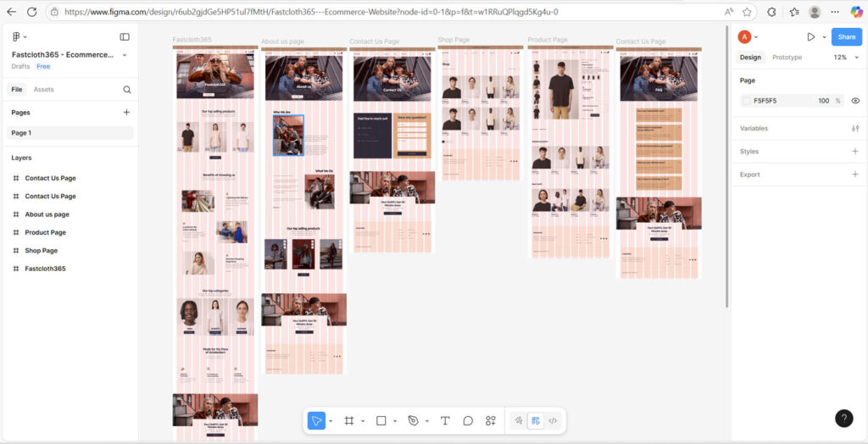
Task: Click the F5F5F5 page color swatch
Action: coord(746,101)
